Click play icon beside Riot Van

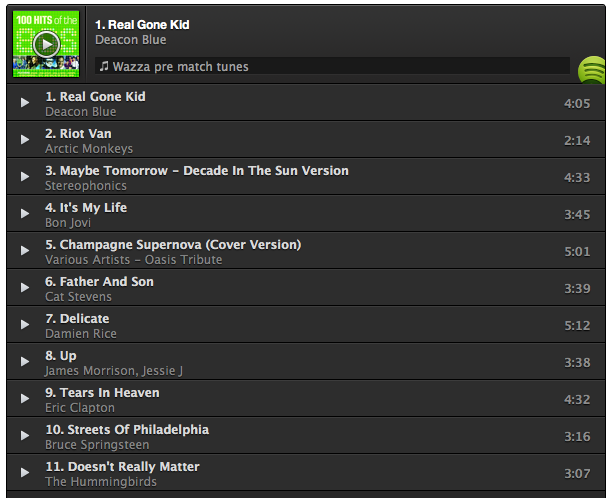(x=25, y=141)
